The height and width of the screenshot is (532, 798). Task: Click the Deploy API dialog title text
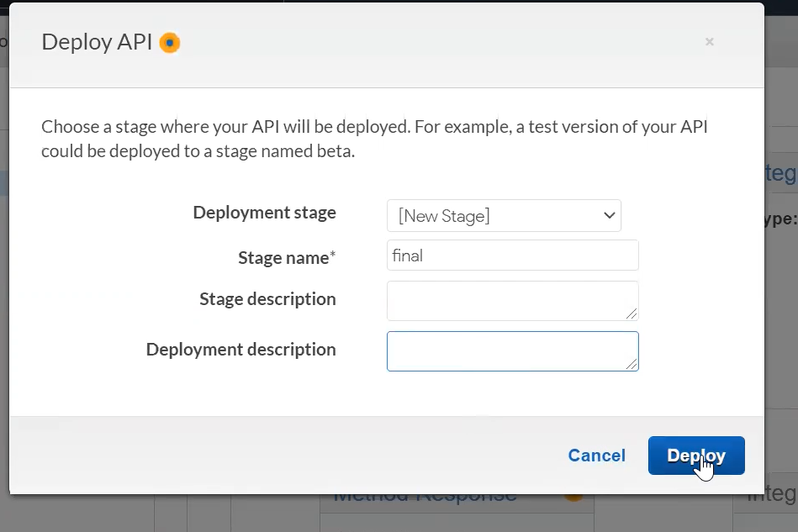pyautogui.click(x=97, y=42)
